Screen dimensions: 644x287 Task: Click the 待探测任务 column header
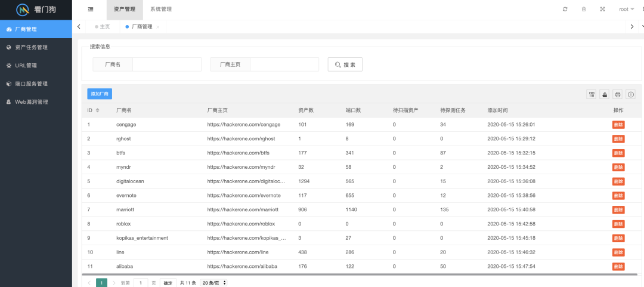click(453, 110)
